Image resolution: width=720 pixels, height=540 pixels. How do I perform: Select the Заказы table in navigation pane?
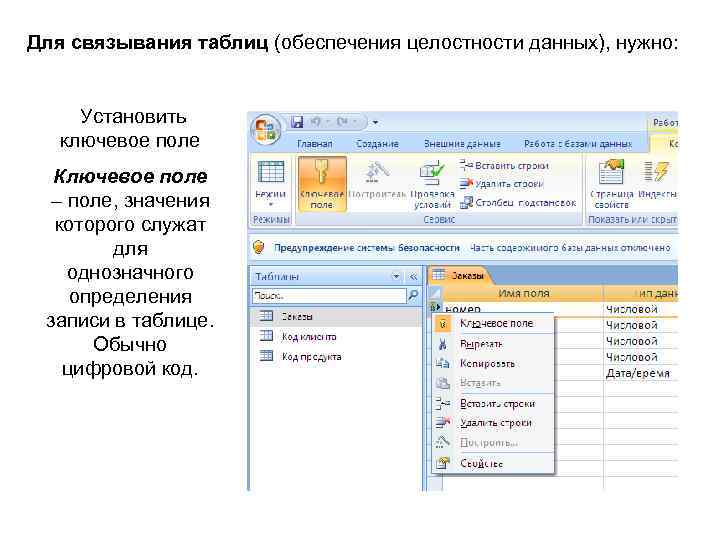(x=335, y=316)
